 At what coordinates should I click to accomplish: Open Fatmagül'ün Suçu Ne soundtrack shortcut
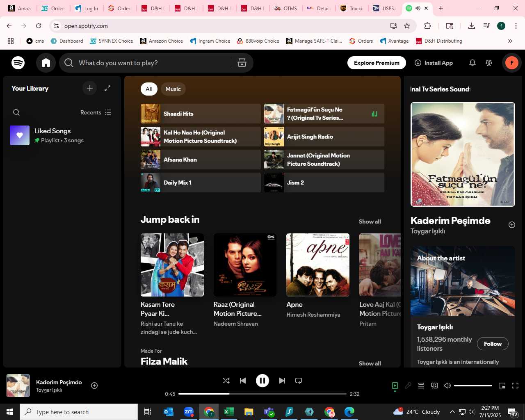pyautogui.click(x=324, y=114)
